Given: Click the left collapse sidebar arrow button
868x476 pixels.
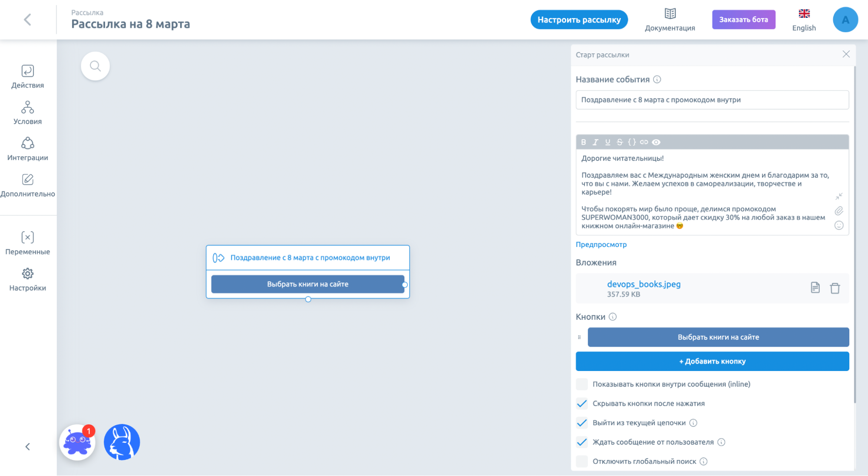Looking at the screenshot, I should (28, 446).
